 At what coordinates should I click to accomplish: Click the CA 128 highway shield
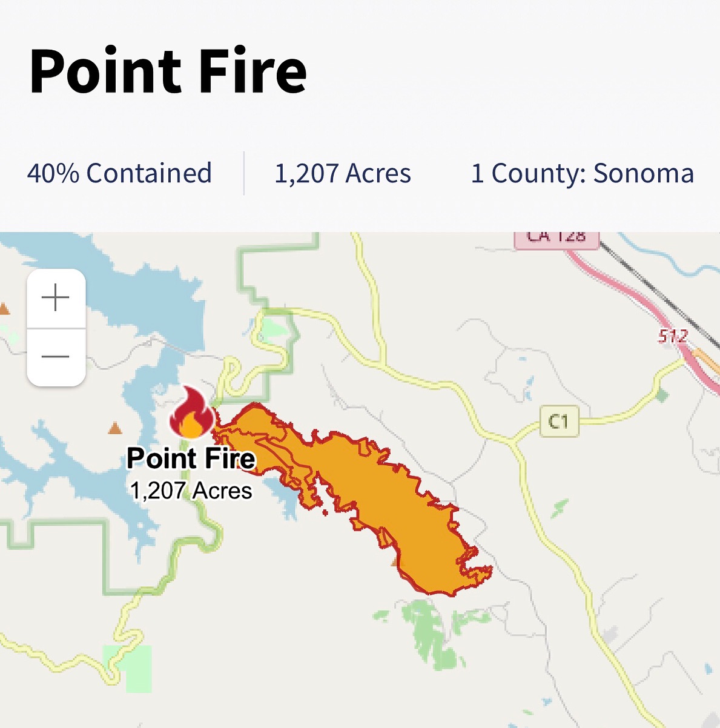point(557,239)
